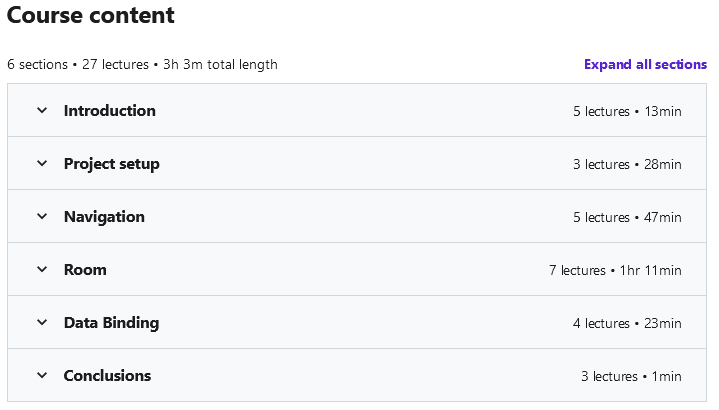The image size is (719, 410).
Task: Click '5 lectures • 47min' in Navigation row
Action: (x=627, y=217)
